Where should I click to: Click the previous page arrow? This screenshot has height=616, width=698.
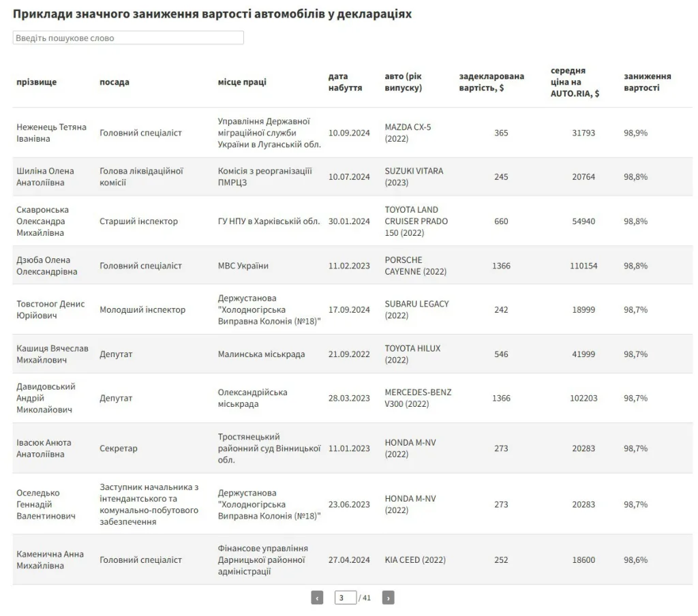(316, 597)
